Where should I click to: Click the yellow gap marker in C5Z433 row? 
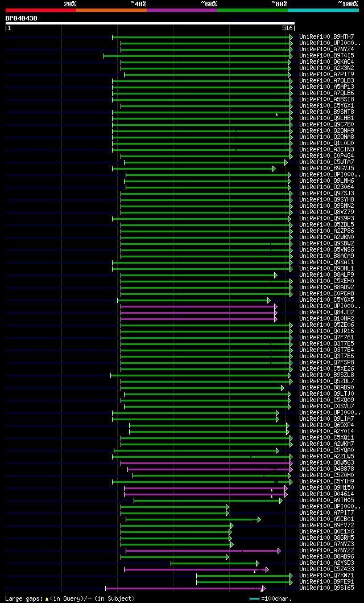click(254, 572)
